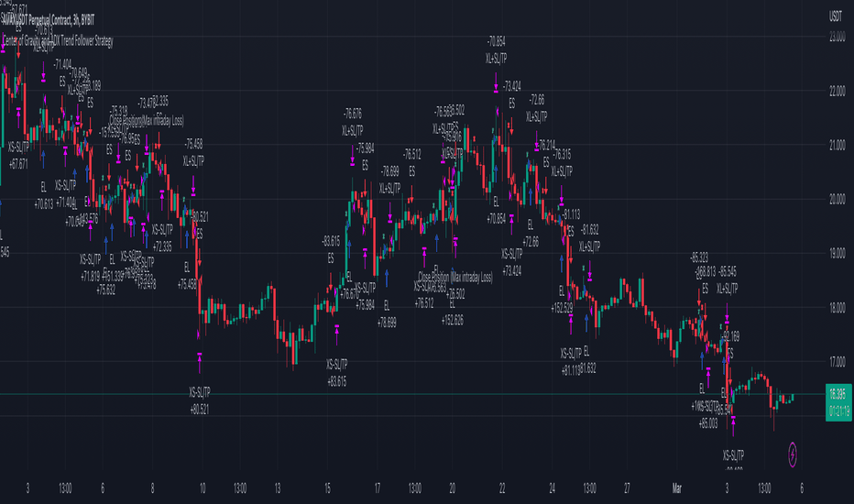This screenshot has height=504, width=854.
Task: Click the +83.615 profit label
Action: click(337, 382)
